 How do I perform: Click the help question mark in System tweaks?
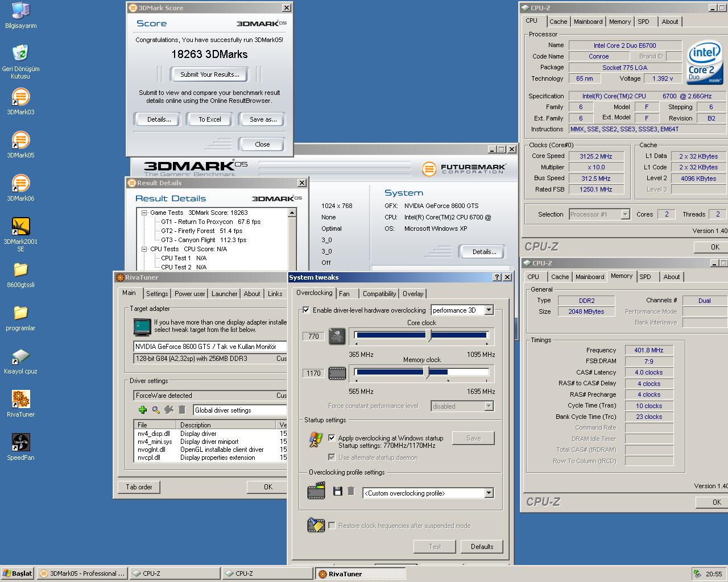(x=497, y=277)
